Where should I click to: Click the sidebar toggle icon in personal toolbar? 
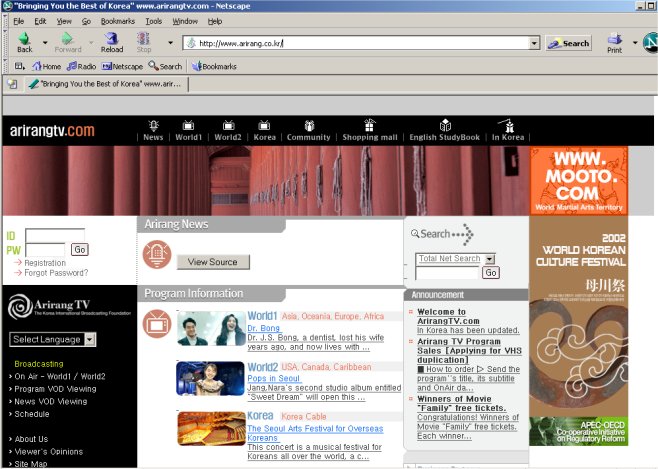[19, 66]
